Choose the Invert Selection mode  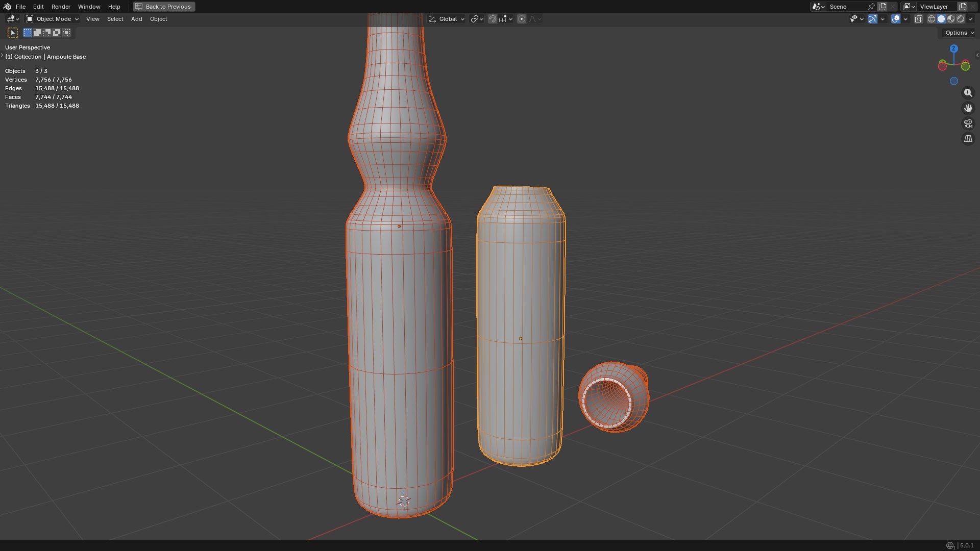click(57, 33)
